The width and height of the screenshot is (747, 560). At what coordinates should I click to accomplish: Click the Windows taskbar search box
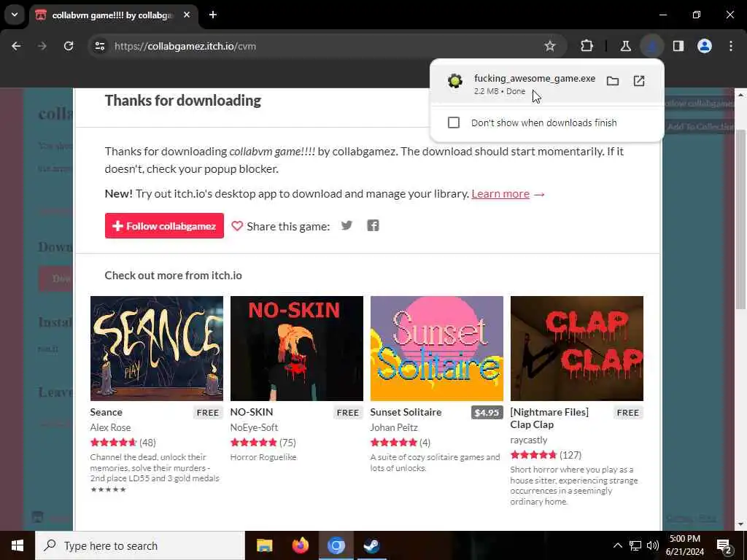(140, 545)
